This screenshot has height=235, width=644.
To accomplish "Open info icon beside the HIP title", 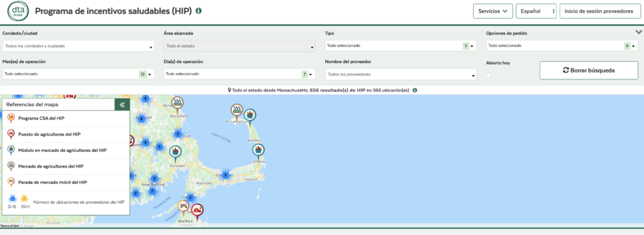I will pos(198,11).
